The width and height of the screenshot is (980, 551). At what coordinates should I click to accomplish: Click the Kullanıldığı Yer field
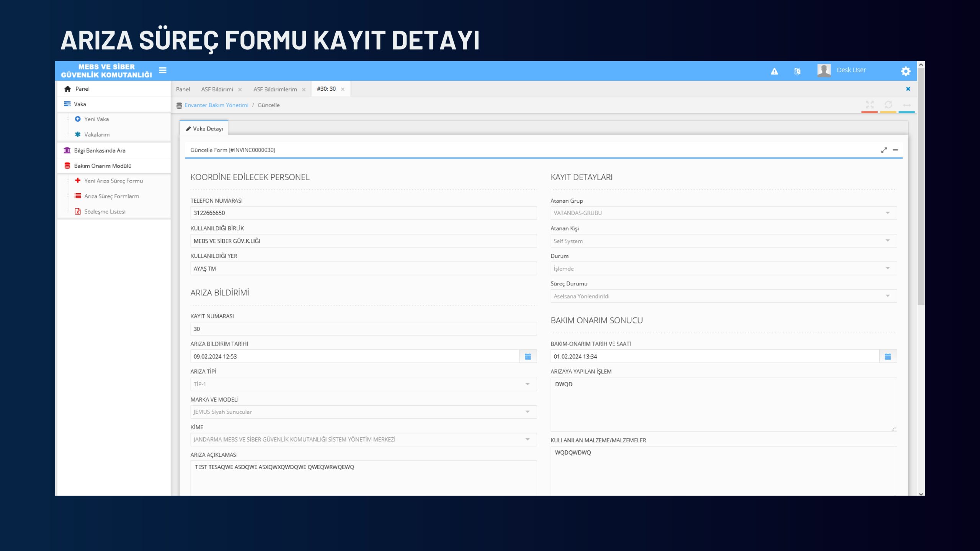pyautogui.click(x=364, y=269)
